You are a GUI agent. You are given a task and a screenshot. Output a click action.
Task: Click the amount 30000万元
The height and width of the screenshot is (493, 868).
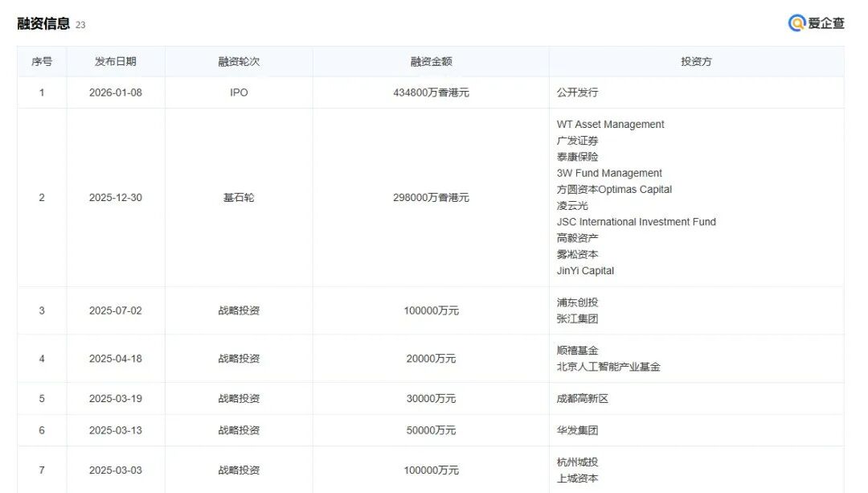point(432,399)
